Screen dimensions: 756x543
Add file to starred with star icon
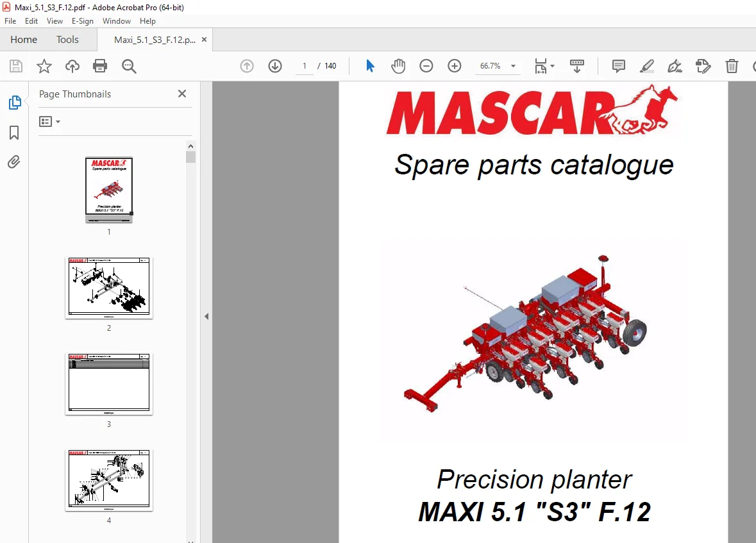pyautogui.click(x=44, y=66)
